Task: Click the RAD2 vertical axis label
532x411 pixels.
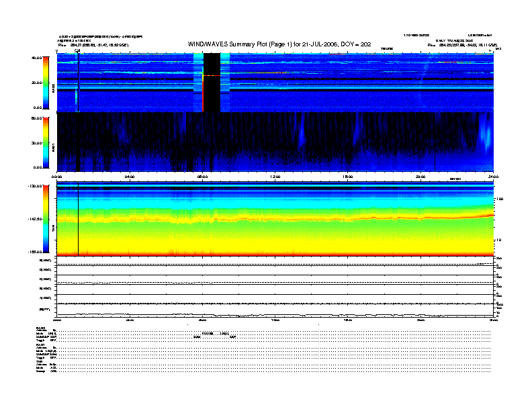Action: 53,89
